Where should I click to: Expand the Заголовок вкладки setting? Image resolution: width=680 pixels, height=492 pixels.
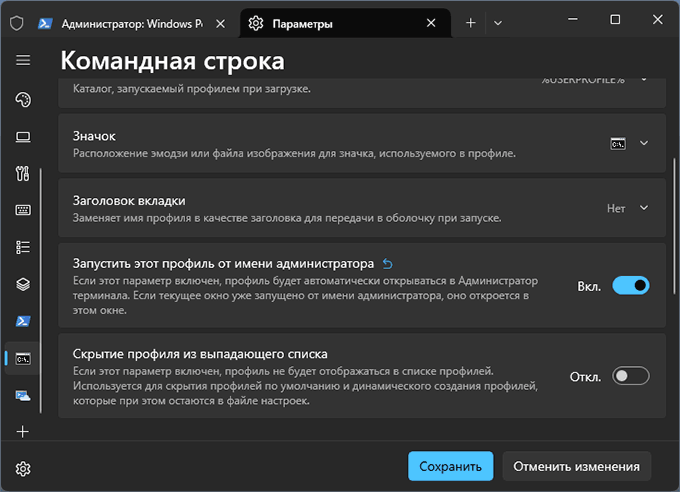(x=644, y=208)
